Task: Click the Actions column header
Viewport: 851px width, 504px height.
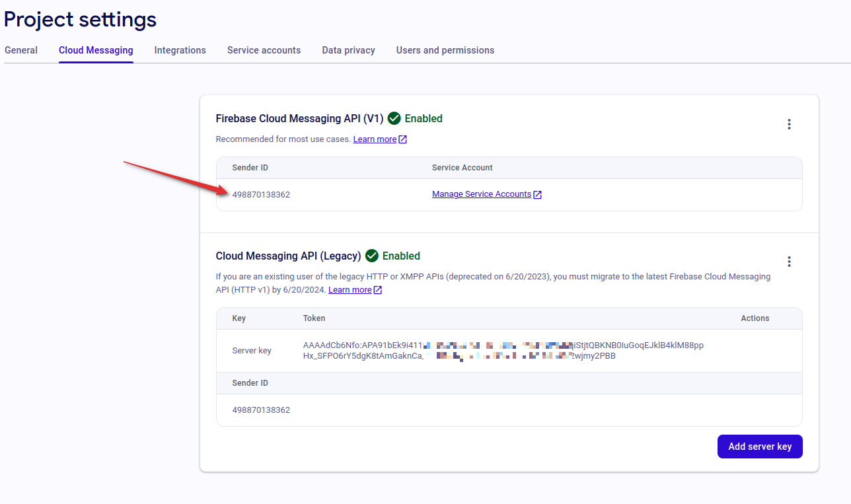Action: [755, 318]
